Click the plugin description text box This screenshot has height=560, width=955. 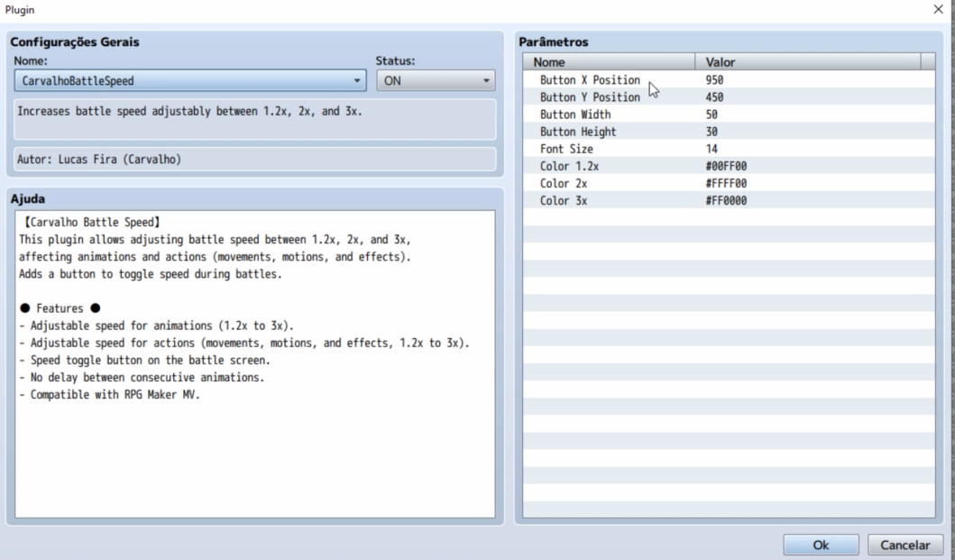coord(254,119)
